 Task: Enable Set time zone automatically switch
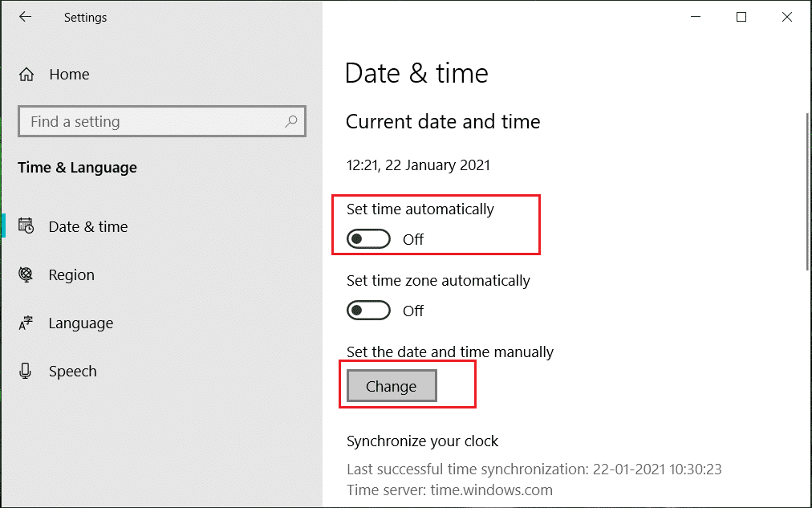coord(368,311)
